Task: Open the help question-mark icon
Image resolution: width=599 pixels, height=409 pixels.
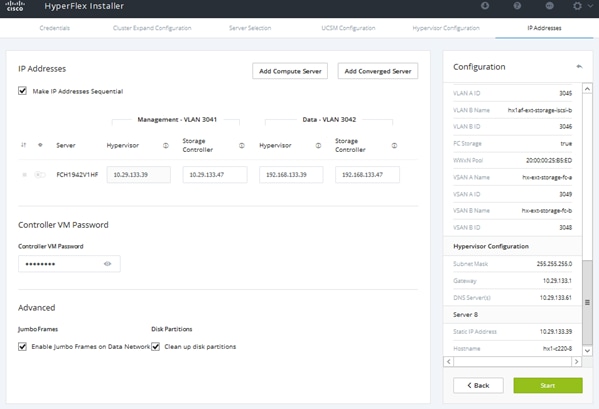Action: click(x=517, y=6)
